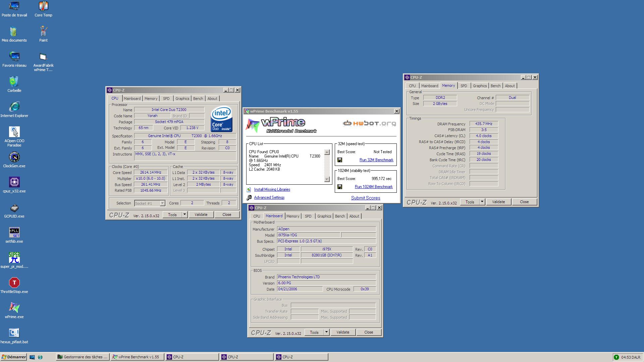Image resolution: width=644 pixels, height=362 pixels.
Task: Switch to Memory tab in Mainboard window
Action: coord(293,216)
